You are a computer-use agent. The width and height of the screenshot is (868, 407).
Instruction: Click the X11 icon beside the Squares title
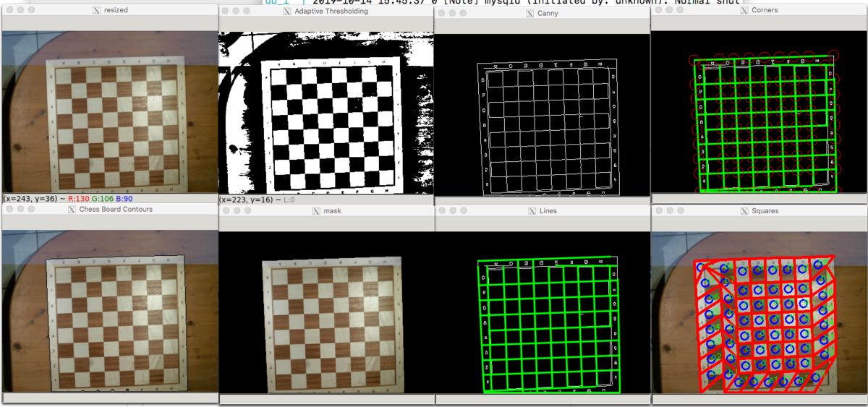pyautogui.click(x=745, y=210)
